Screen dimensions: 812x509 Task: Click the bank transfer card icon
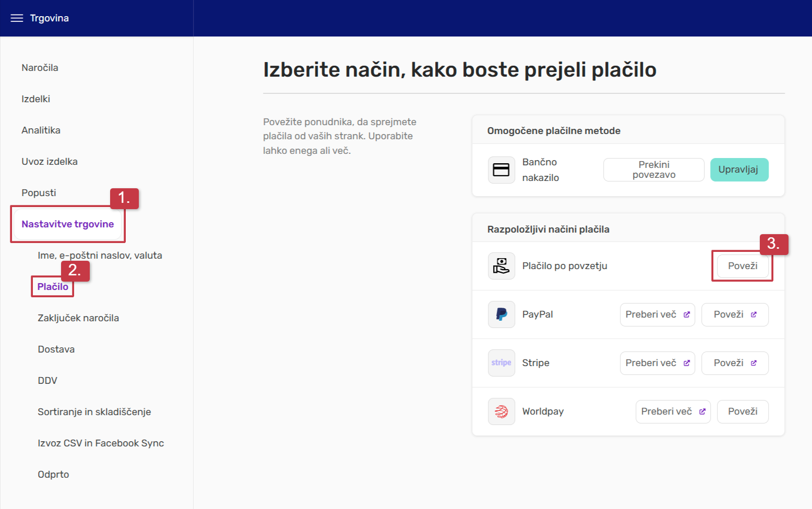[501, 170]
